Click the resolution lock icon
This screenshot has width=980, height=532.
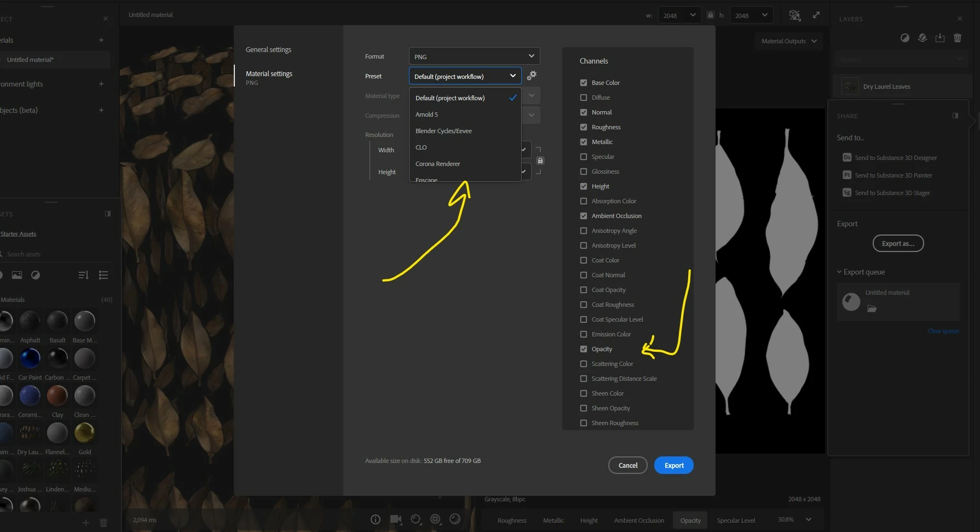[540, 161]
